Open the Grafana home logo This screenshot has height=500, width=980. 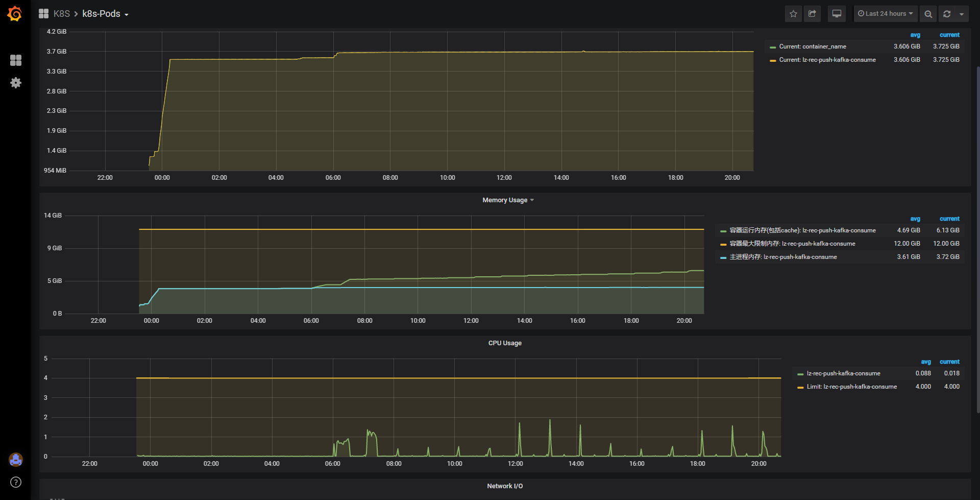pyautogui.click(x=15, y=14)
